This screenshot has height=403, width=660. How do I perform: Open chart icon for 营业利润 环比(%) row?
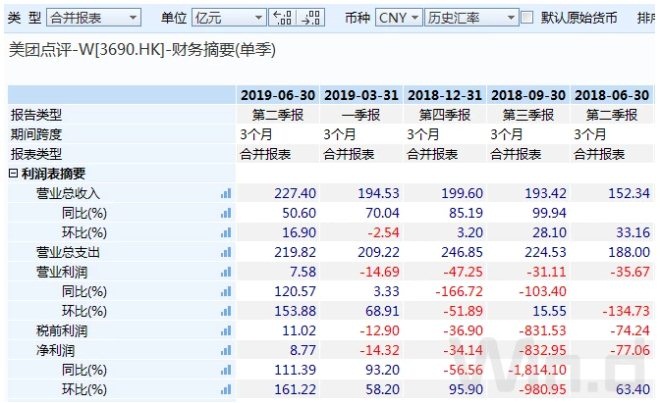click(x=226, y=311)
